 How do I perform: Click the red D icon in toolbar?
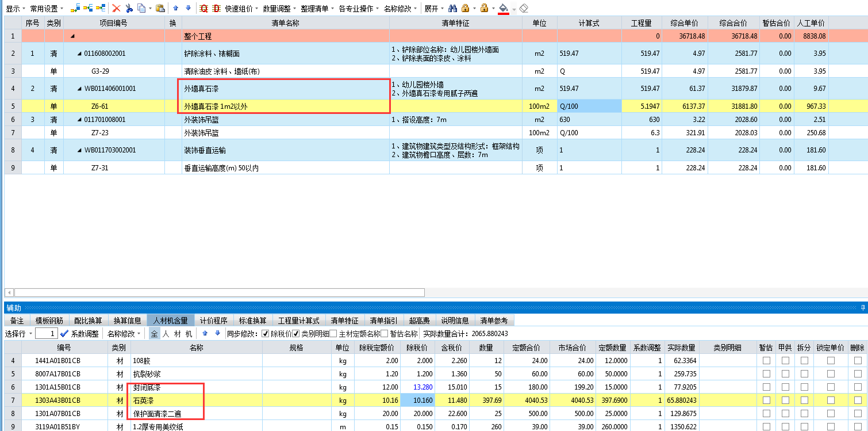(x=216, y=9)
